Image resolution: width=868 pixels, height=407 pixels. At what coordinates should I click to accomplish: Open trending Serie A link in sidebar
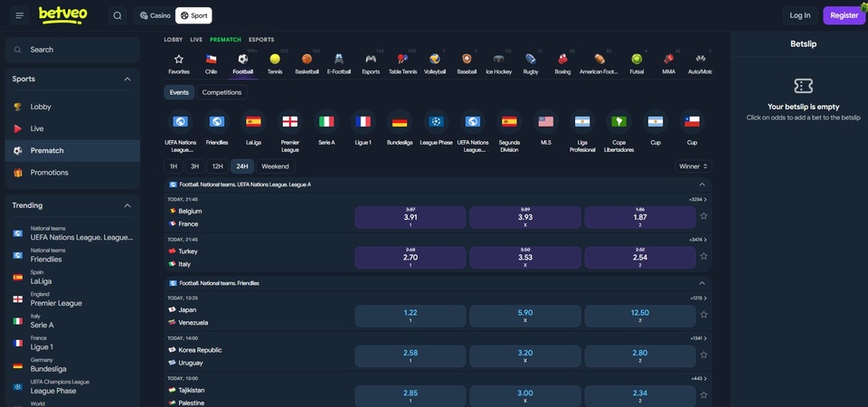[x=72, y=321]
